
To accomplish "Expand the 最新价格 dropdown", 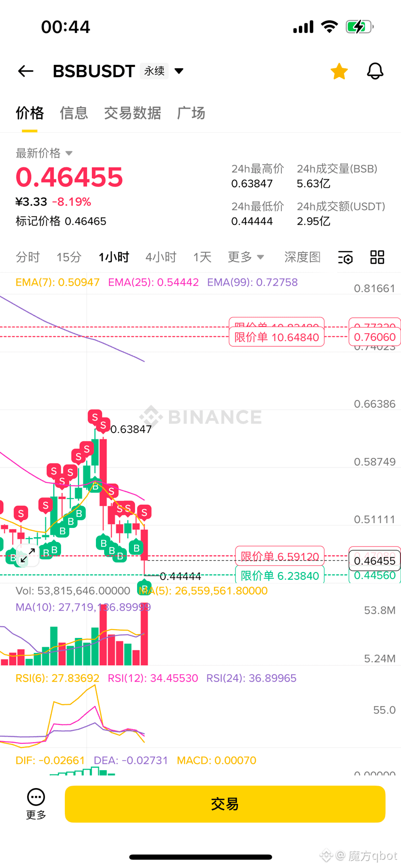I will pyautogui.click(x=44, y=153).
